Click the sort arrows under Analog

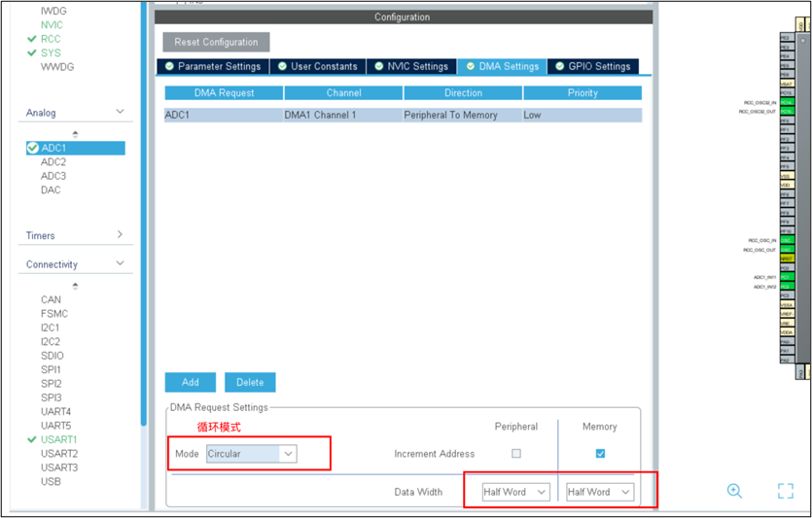point(75,133)
